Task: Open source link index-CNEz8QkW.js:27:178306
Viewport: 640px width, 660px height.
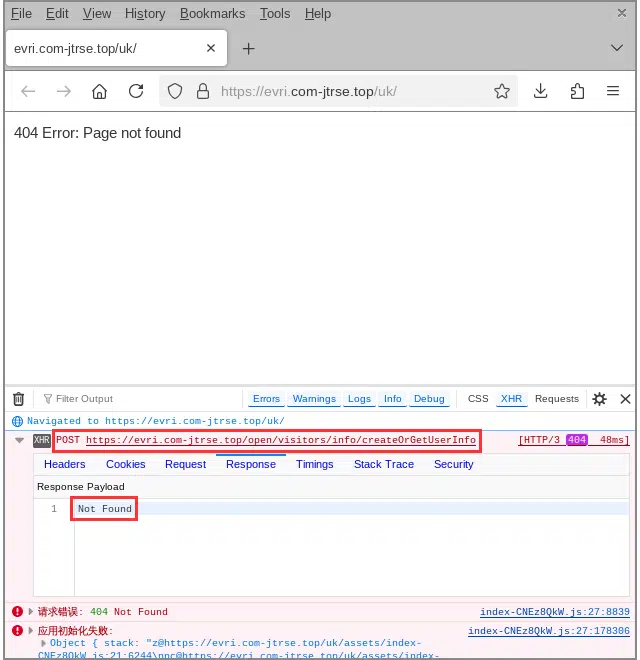Action: (549, 631)
